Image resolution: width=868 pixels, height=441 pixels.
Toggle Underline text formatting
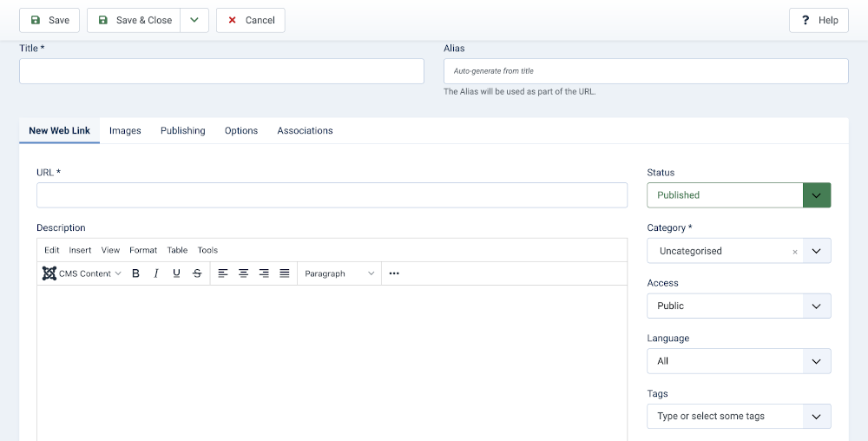pyautogui.click(x=176, y=273)
